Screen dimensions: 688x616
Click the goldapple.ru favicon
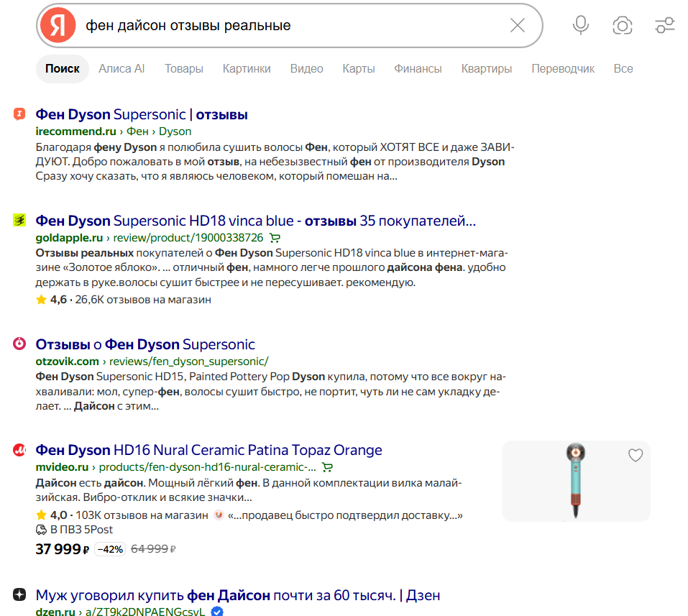pyautogui.click(x=19, y=220)
